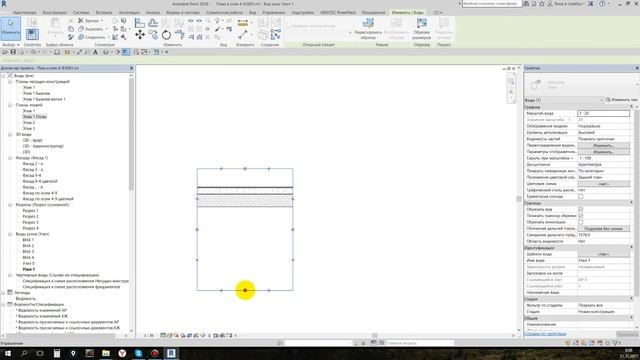This screenshot has height=360, width=640.
Task: Open the Архитектура ribbon tab
Action: (x=24, y=13)
